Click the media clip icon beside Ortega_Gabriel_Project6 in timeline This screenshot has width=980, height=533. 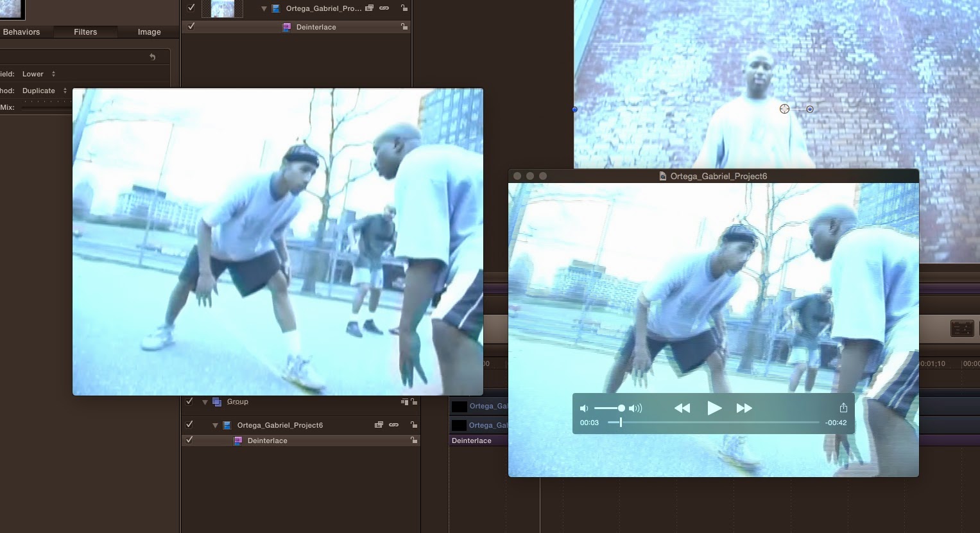[227, 424]
